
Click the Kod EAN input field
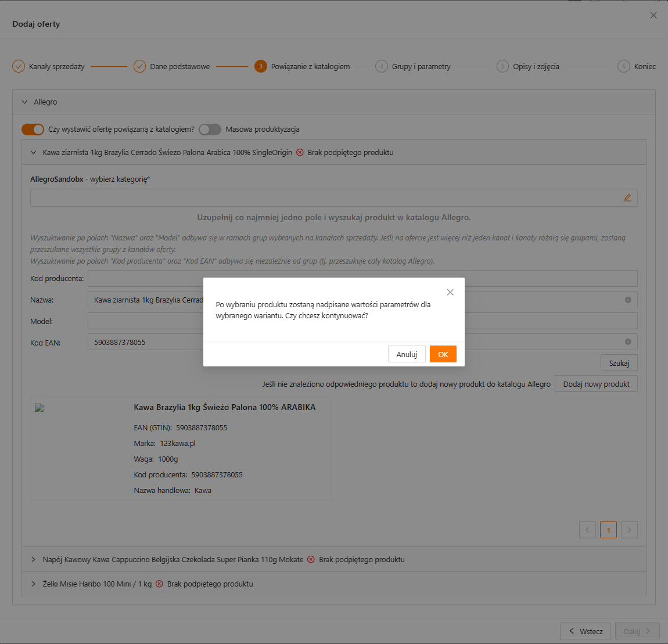click(362, 341)
